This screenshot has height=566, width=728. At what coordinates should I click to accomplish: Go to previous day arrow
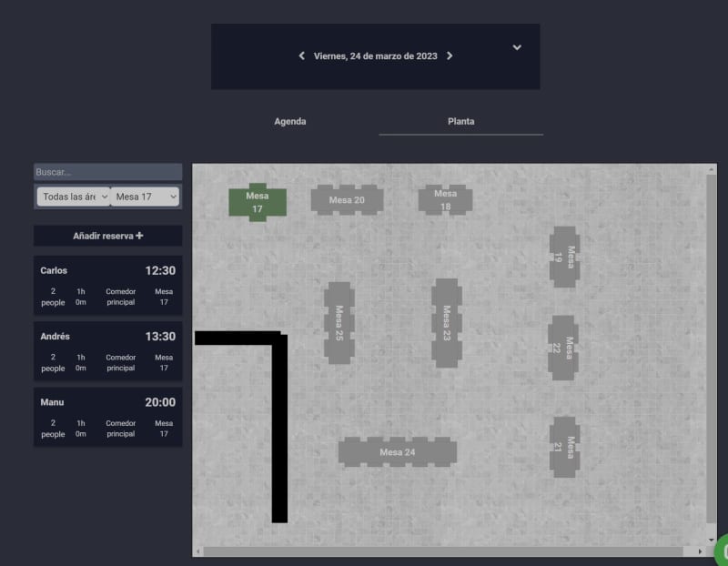point(302,56)
